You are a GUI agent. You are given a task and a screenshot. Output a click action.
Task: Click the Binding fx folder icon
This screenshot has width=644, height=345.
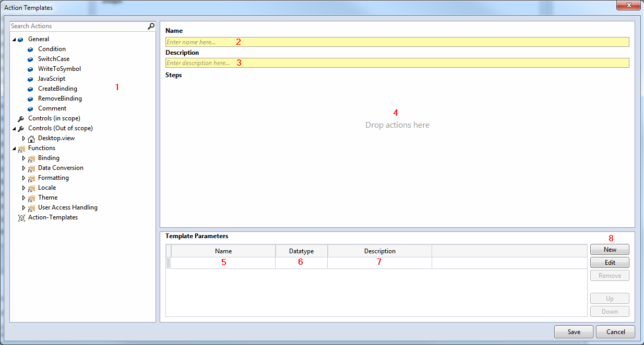(x=31, y=158)
